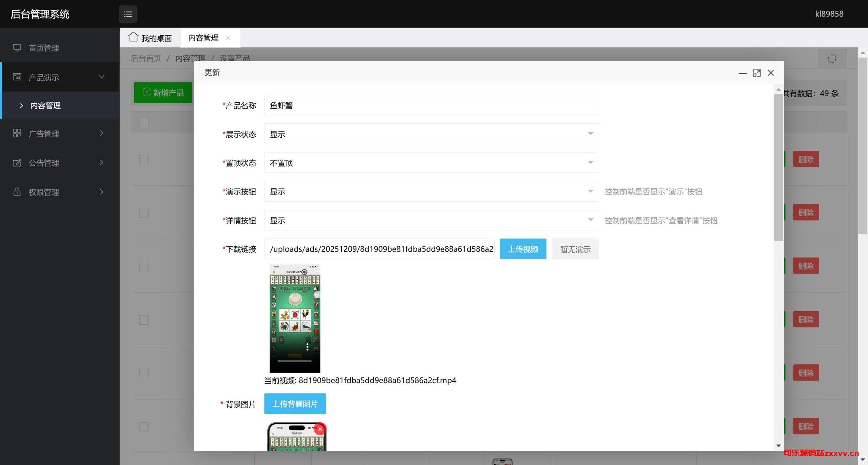The width and height of the screenshot is (868, 465).
Task: Click the monitor icon beside 首页管理
Action: (17, 48)
